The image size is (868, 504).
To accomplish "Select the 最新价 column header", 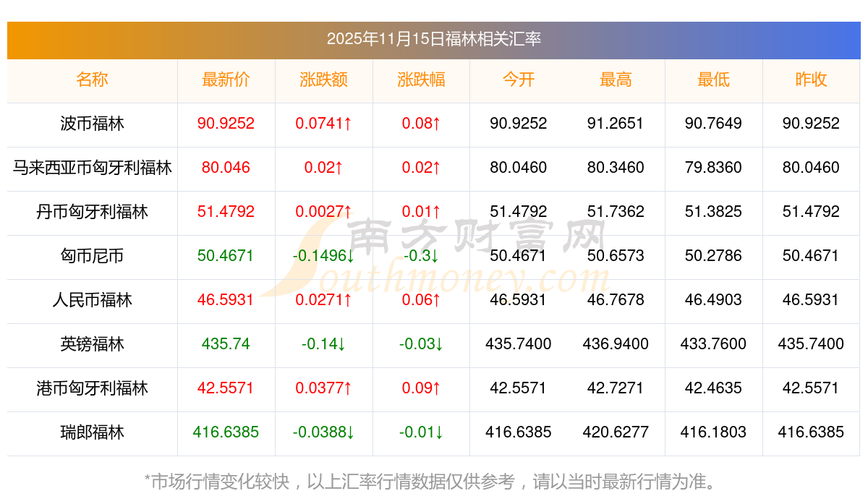I will pyautogui.click(x=226, y=80).
